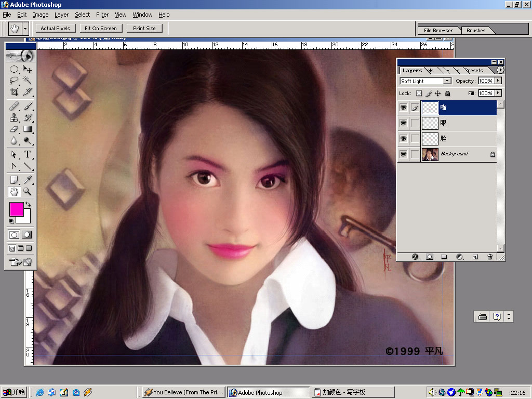Select the Dodge tool
Image resolution: width=532 pixels, height=399 pixels.
[28, 140]
